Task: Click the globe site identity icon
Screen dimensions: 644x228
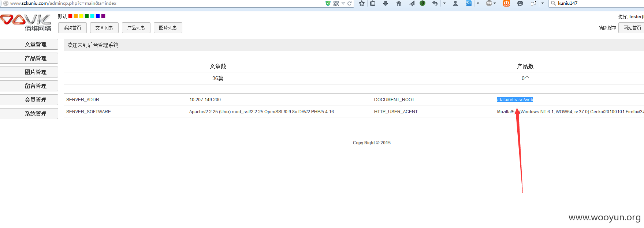Action: tap(5, 3)
